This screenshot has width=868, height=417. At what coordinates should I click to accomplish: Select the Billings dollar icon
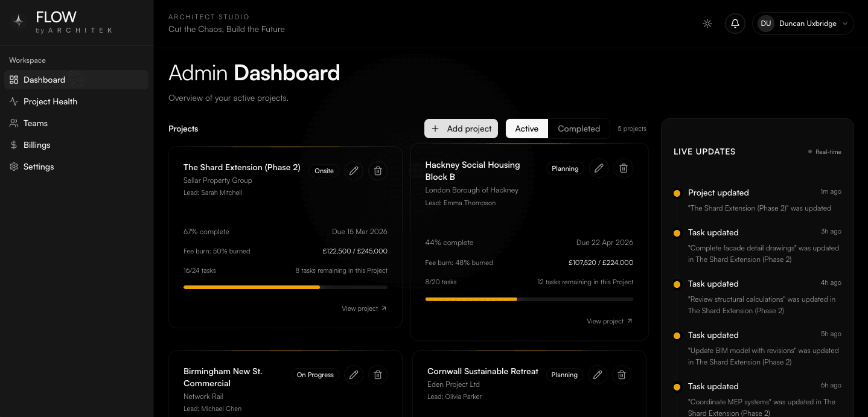click(13, 145)
